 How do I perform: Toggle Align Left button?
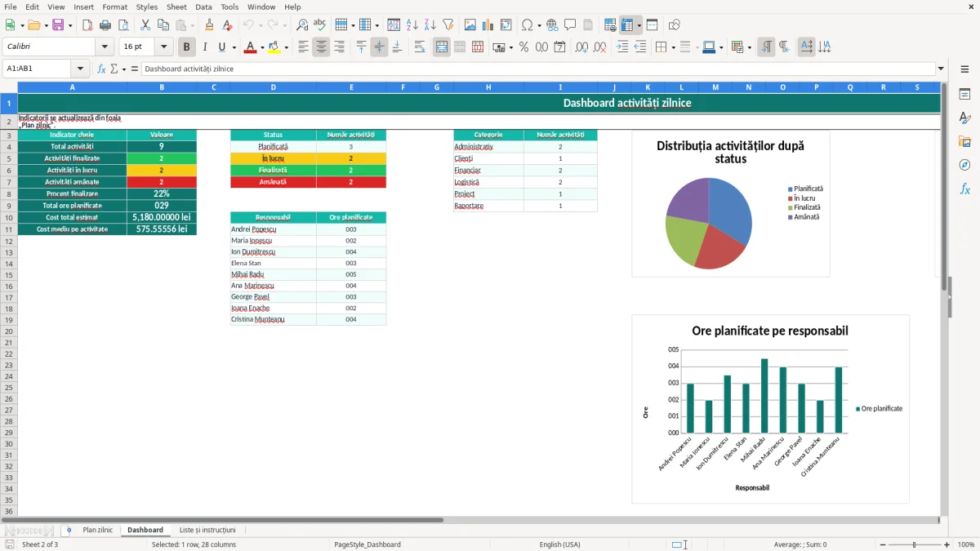pyautogui.click(x=303, y=47)
